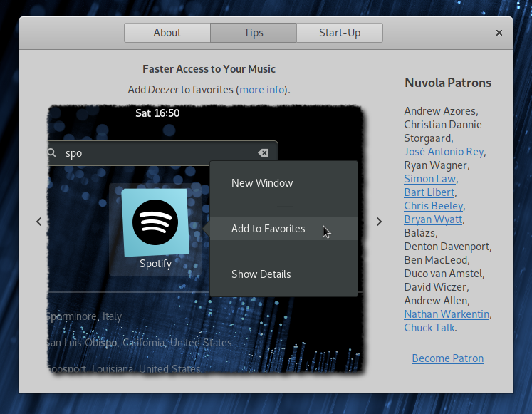The width and height of the screenshot is (532, 414).
Task: Close the Nuvola welcome dialog
Action: [x=499, y=33]
